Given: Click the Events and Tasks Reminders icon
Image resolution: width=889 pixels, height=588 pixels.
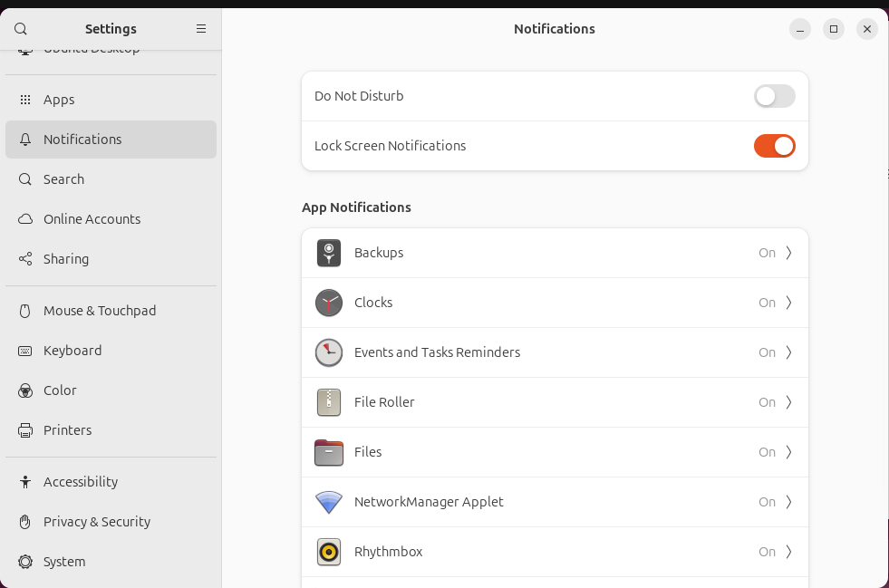Looking at the screenshot, I should [329, 352].
